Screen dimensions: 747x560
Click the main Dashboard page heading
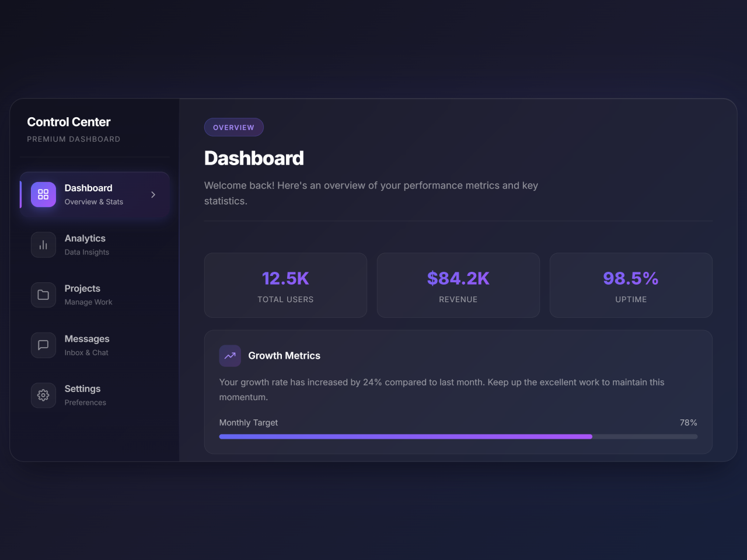click(x=254, y=158)
